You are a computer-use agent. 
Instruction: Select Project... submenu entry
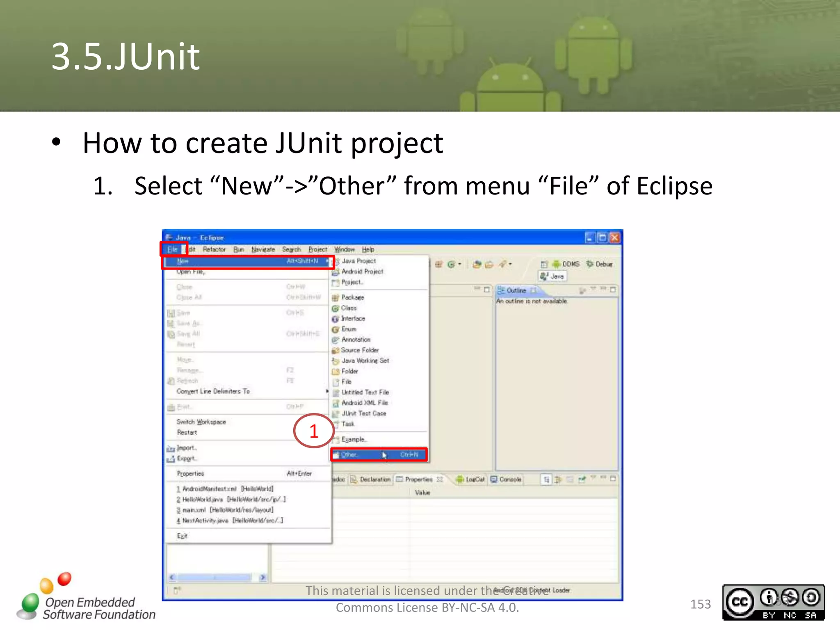[x=379, y=282]
